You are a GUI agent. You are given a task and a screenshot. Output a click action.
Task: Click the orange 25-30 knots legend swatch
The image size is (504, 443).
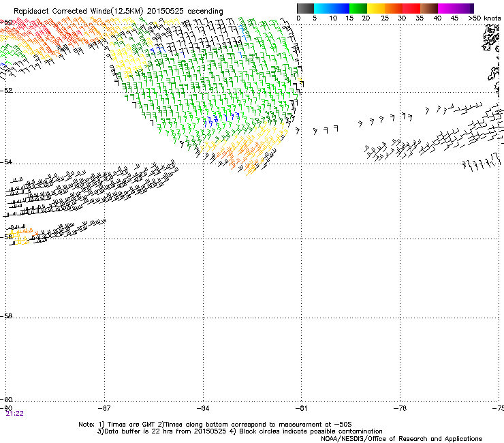[394, 8]
